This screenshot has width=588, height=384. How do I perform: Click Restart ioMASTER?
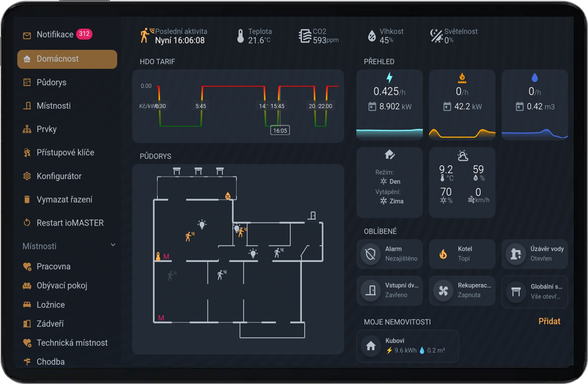point(70,223)
